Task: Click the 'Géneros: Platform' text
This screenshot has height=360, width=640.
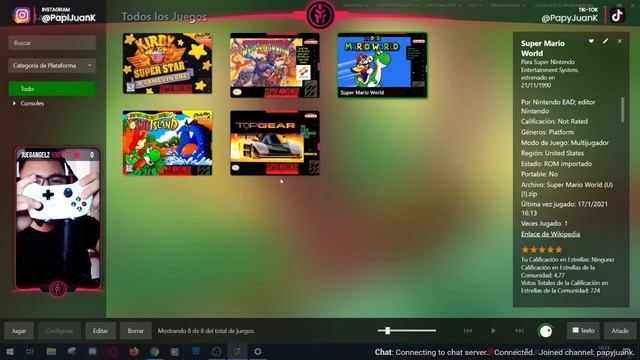Action: pos(547,132)
